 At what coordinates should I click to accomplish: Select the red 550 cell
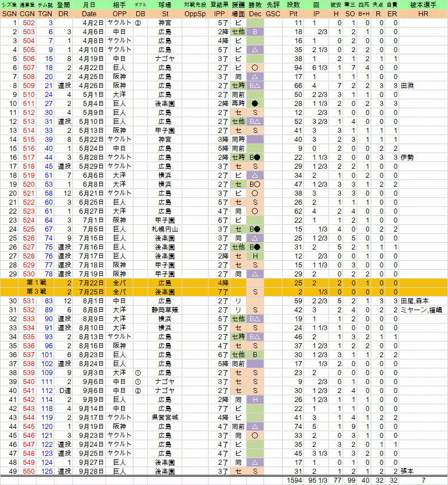[29, 472]
